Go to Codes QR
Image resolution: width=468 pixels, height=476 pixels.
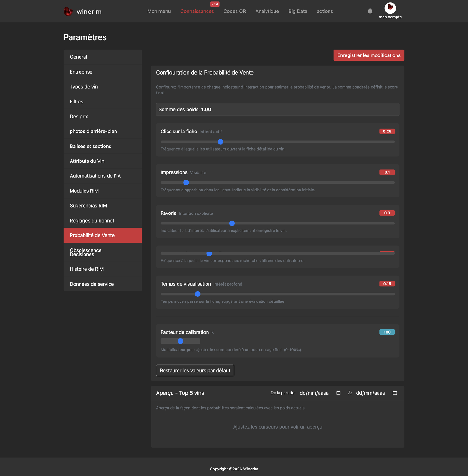pos(235,11)
